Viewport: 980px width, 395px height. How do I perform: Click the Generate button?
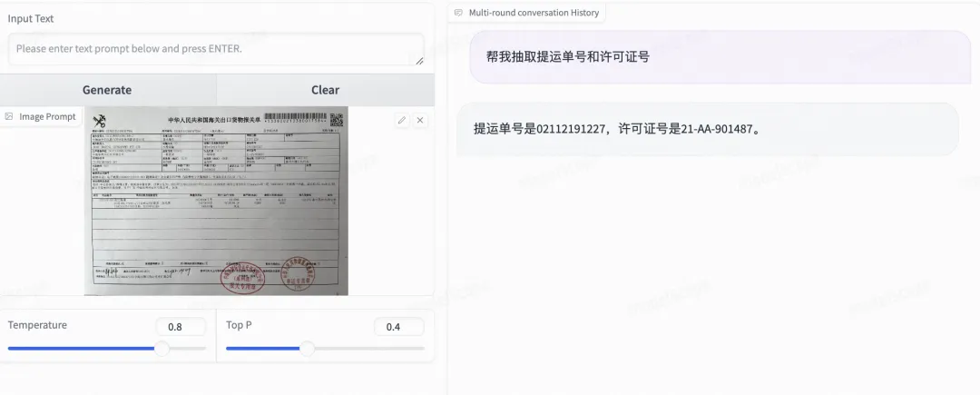(x=107, y=90)
